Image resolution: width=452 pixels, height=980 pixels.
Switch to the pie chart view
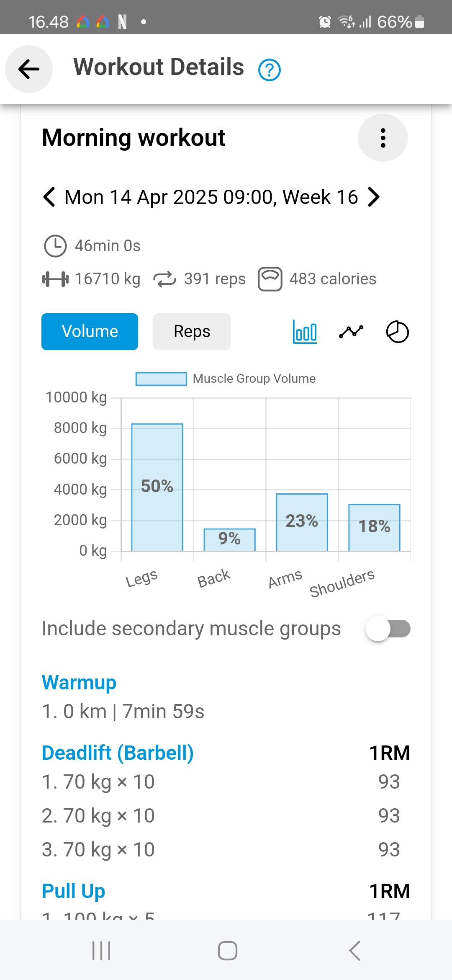click(x=397, y=332)
